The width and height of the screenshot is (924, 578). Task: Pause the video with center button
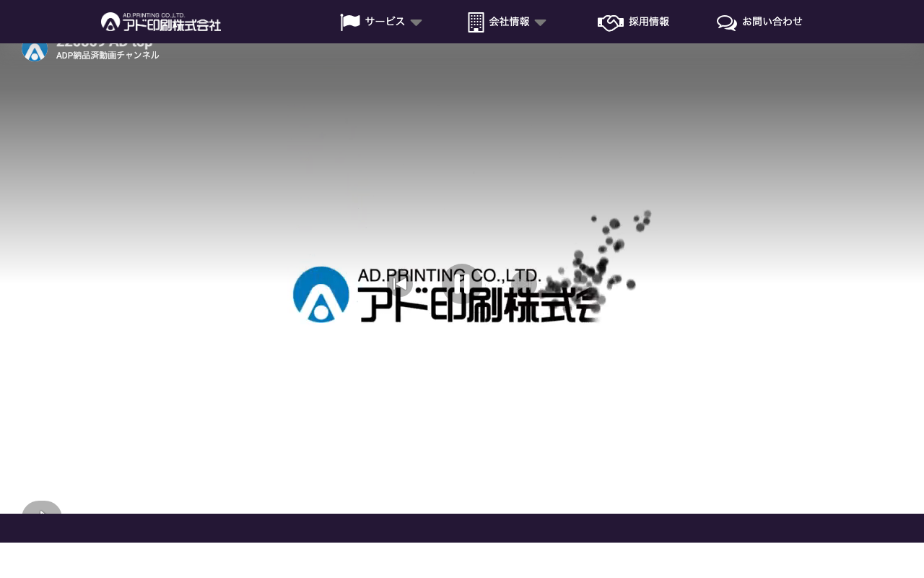462,284
